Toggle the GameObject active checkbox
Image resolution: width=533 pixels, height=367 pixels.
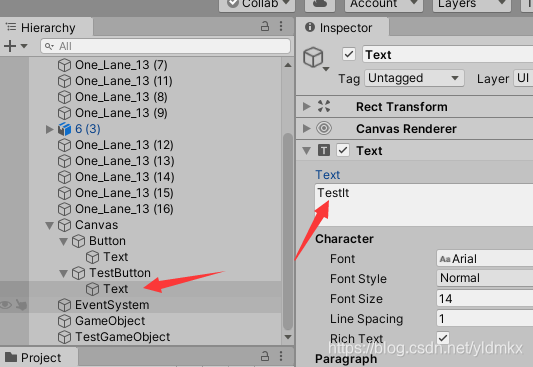(349, 54)
